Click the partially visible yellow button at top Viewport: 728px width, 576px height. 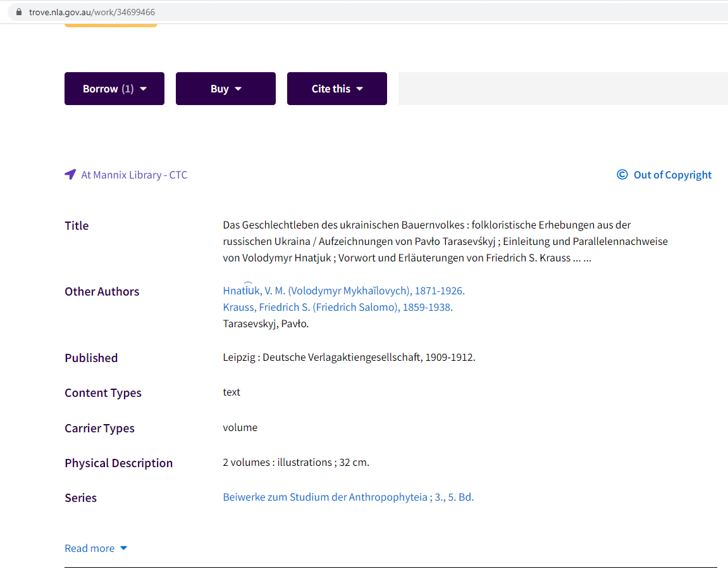111,25
